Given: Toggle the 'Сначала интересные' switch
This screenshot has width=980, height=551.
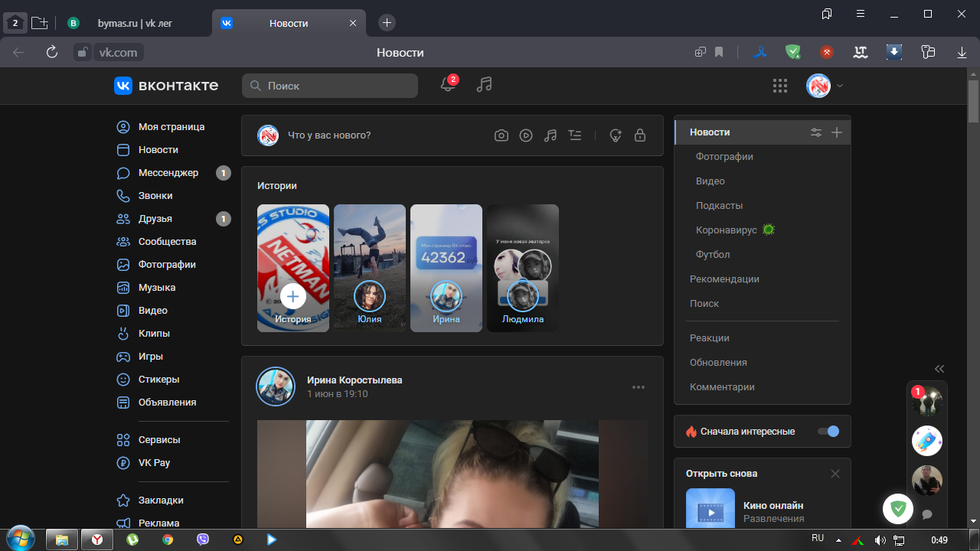Looking at the screenshot, I should click(x=828, y=432).
